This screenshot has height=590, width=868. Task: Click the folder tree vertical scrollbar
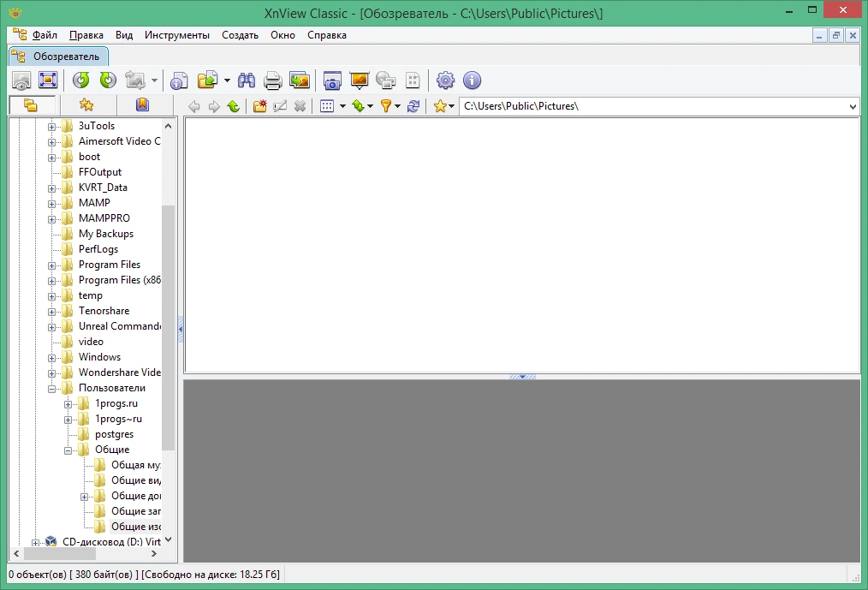point(169,328)
